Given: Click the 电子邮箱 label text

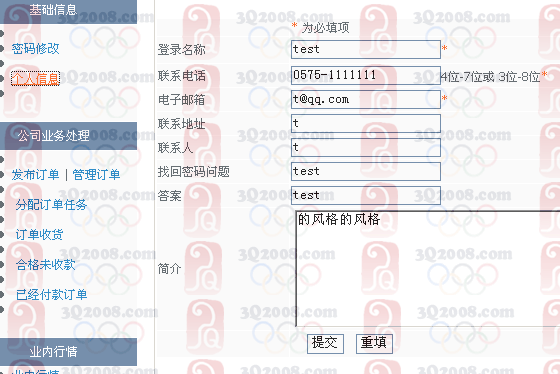Looking at the screenshot, I should [x=182, y=100].
